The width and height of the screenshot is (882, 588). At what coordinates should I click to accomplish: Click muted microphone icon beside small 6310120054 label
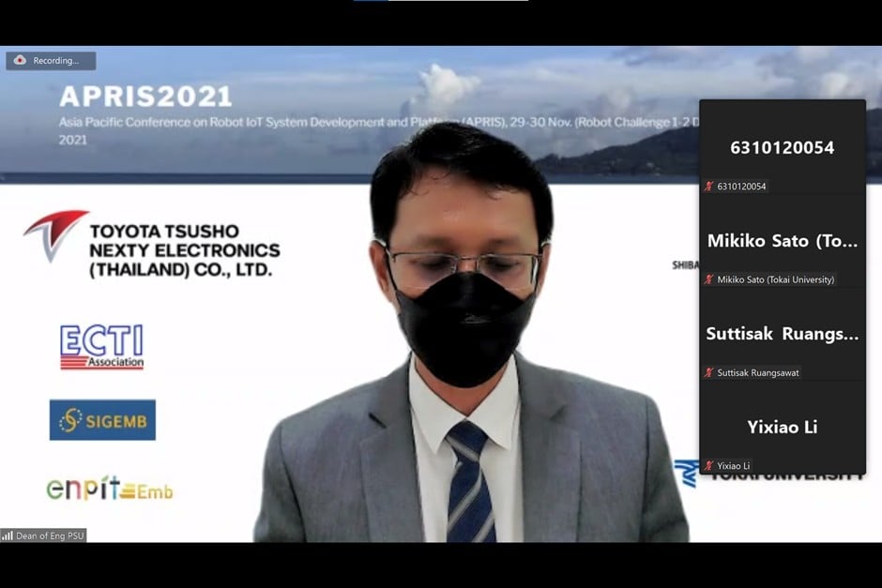(x=708, y=186)
